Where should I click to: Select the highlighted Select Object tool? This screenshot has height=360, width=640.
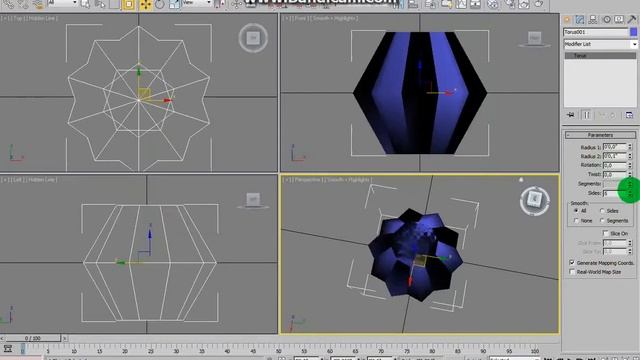pyautogui.click(x=128, y=4)
